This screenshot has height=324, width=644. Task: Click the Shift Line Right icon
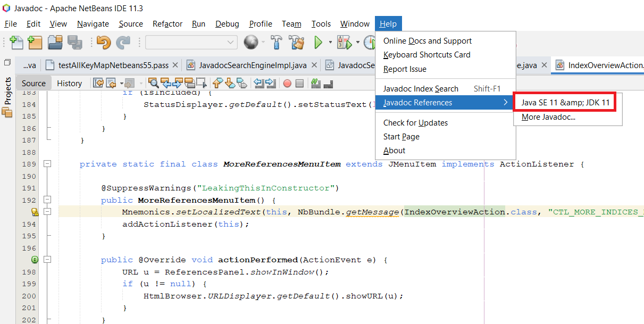pos(271,83)
